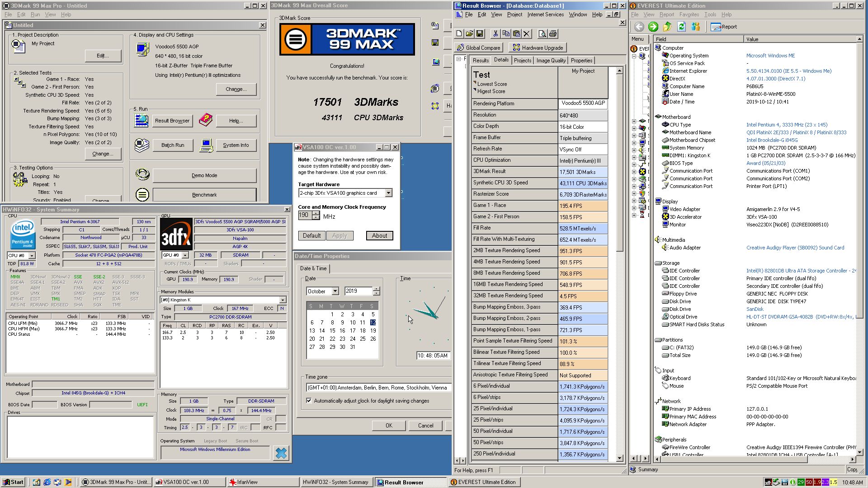Open Favorites menu in EVEREST

click(689, 14)
